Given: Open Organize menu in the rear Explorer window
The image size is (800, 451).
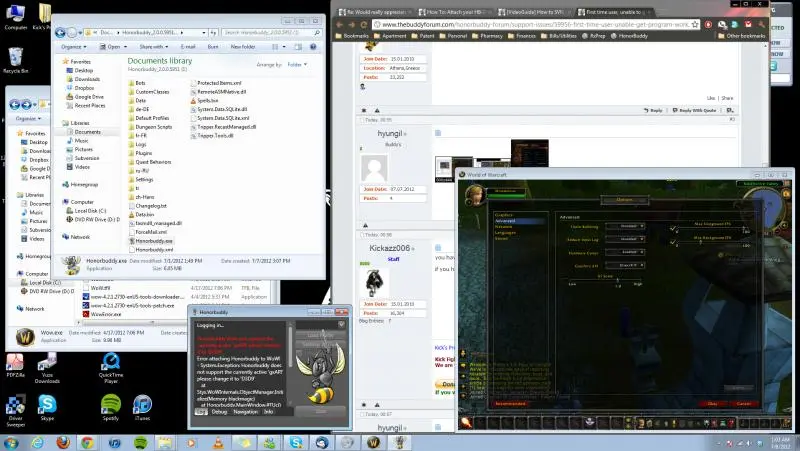Looking at the screenshot, I should (x=29, y=118).
